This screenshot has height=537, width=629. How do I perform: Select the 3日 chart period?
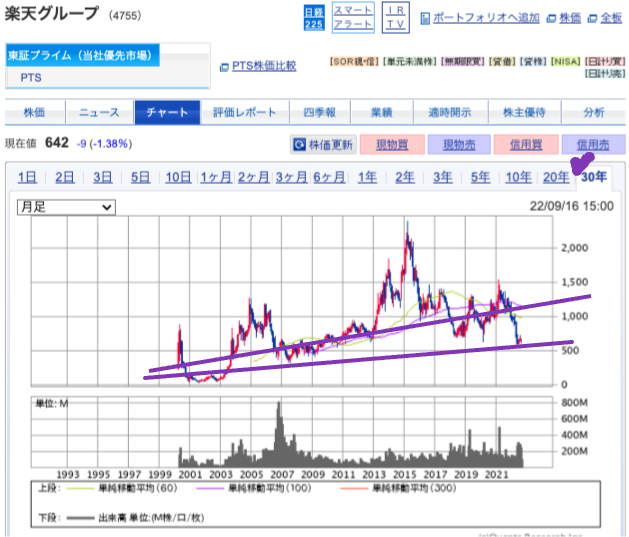pos(103,177)
